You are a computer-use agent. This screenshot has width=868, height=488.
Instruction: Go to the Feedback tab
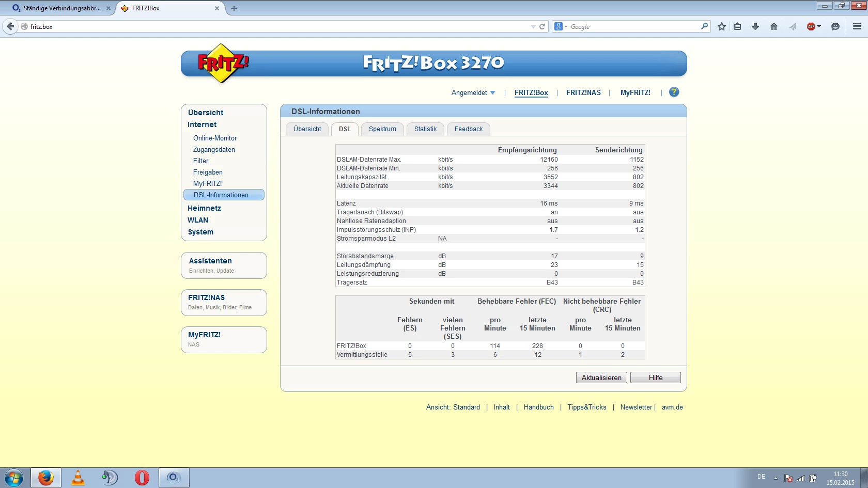click(x=469, y=129)
